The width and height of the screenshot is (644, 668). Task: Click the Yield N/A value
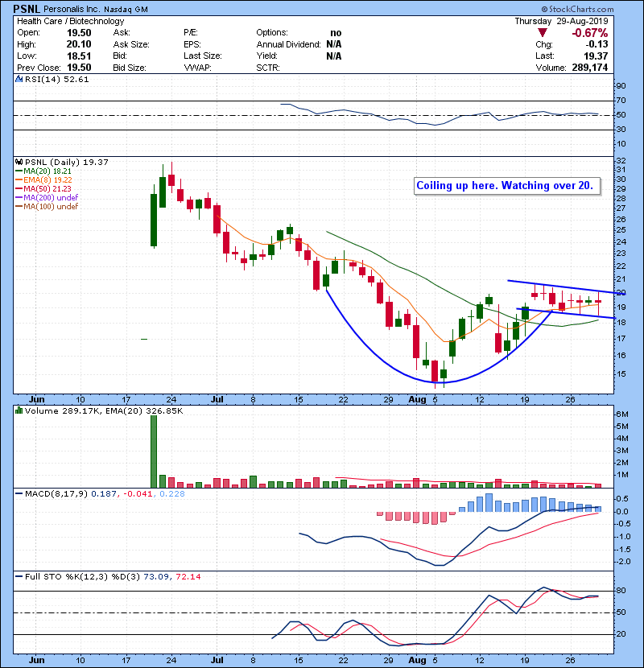coord(334,56)
